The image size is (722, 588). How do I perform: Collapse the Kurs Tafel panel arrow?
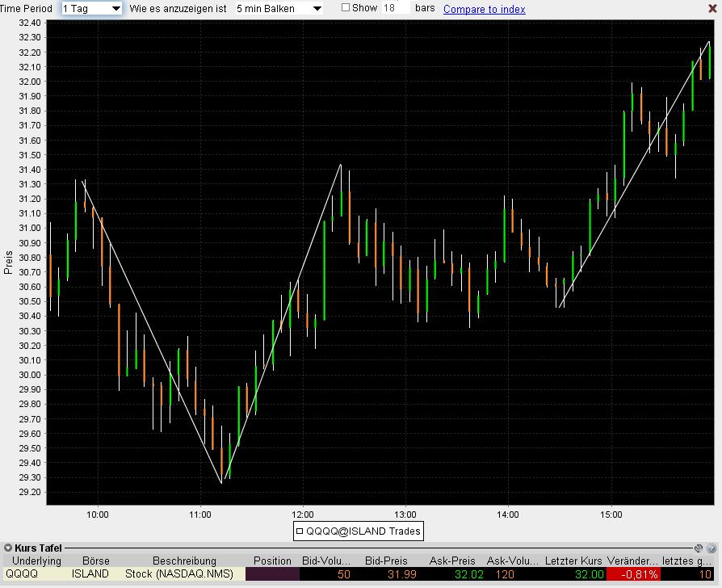pyautogui.click(x=8, y=548)
